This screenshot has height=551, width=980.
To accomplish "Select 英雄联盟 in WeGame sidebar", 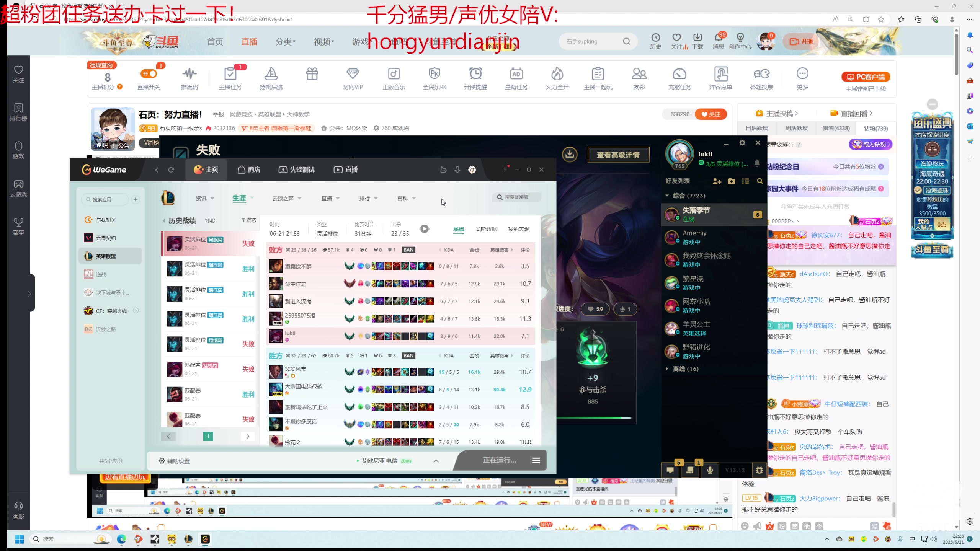I will click(x=110, y=256).
